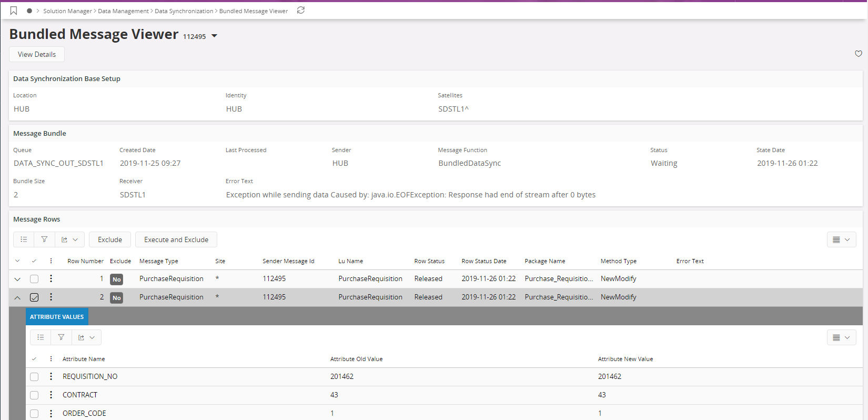Click the Execute and Exclude button
Image resolution: width=868 pixels, height=420 pixels.
[x=176, y=239]
